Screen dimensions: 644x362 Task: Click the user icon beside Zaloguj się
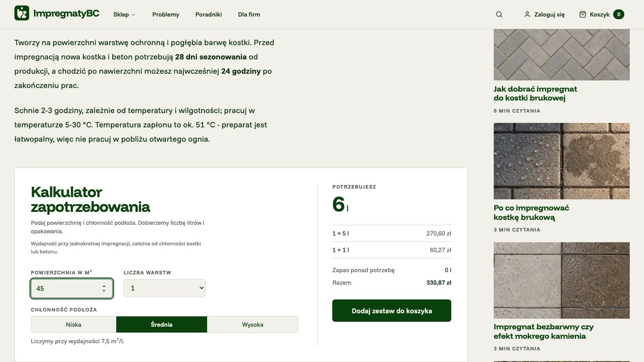(x=527, y=14)
